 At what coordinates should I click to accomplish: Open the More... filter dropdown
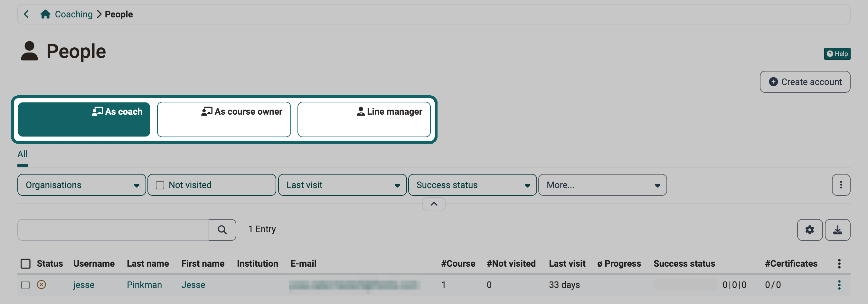click(x=602, y=185)
